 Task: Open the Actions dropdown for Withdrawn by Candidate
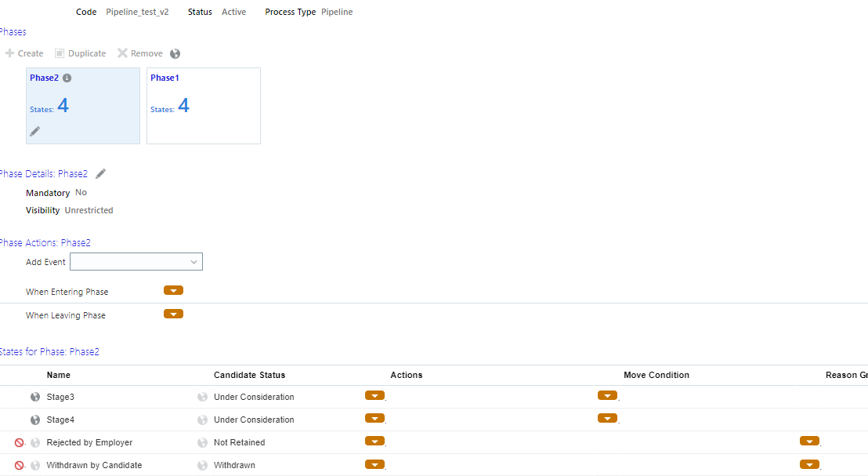coord(374,463)
